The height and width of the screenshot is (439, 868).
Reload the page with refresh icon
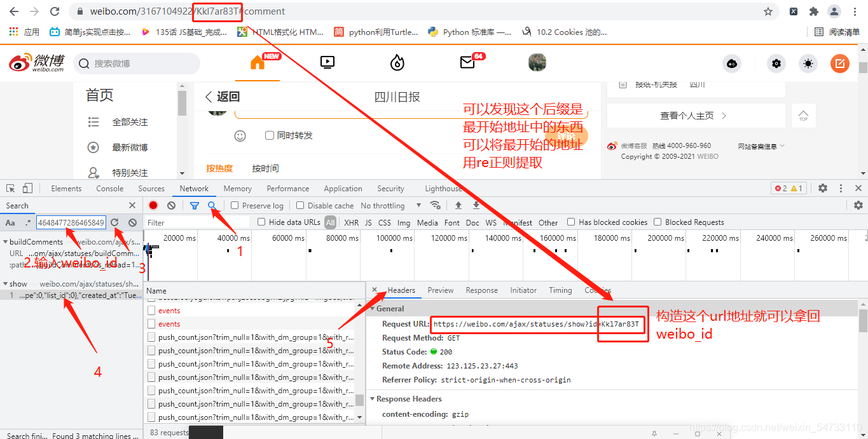coord(55,11)
